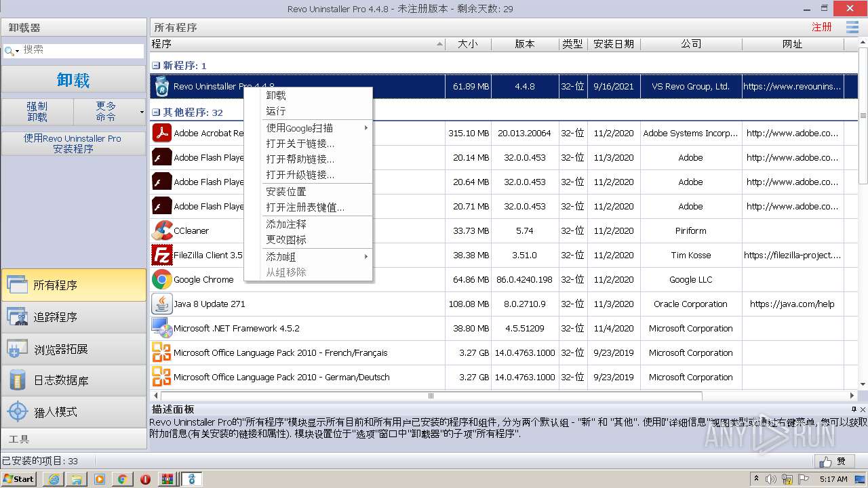This screenshot has width=868, height=488.
Task: Open Windows Explorer folder in taskbar
Action: click(77, 479)
